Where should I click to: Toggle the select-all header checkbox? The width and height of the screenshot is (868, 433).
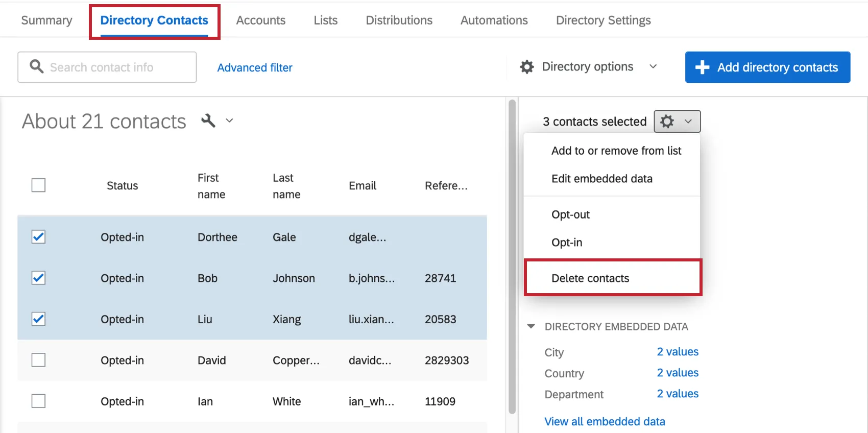(38, 185)
